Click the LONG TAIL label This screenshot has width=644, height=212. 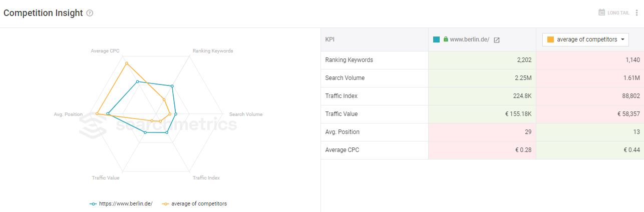[618, 13]
